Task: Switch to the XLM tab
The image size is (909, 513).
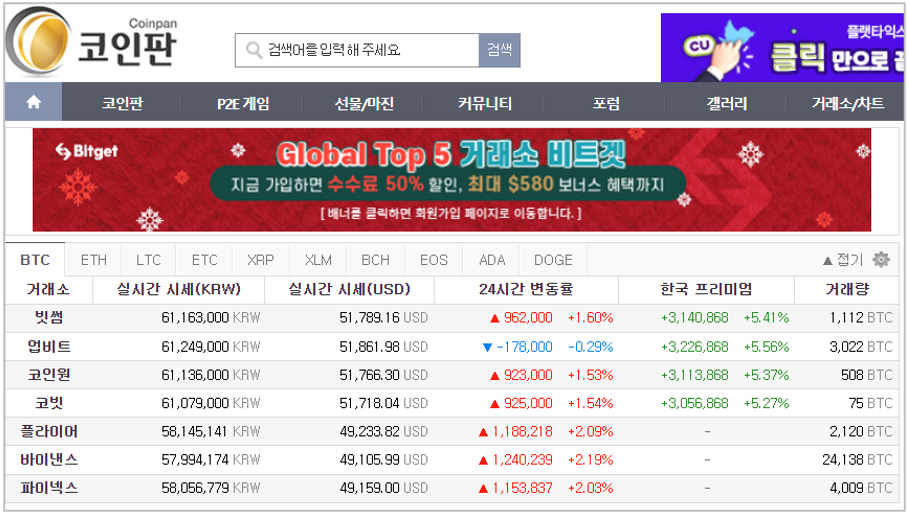Action: [318, 260]
